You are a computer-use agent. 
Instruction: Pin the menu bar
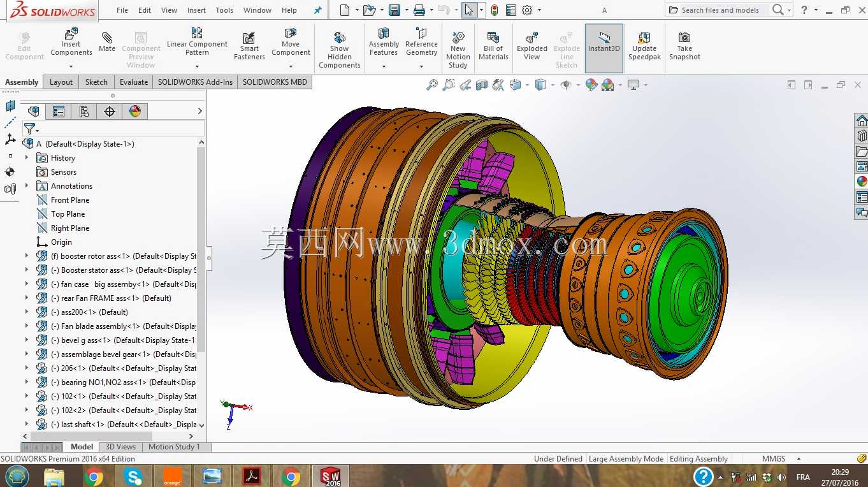click(318, 10)
